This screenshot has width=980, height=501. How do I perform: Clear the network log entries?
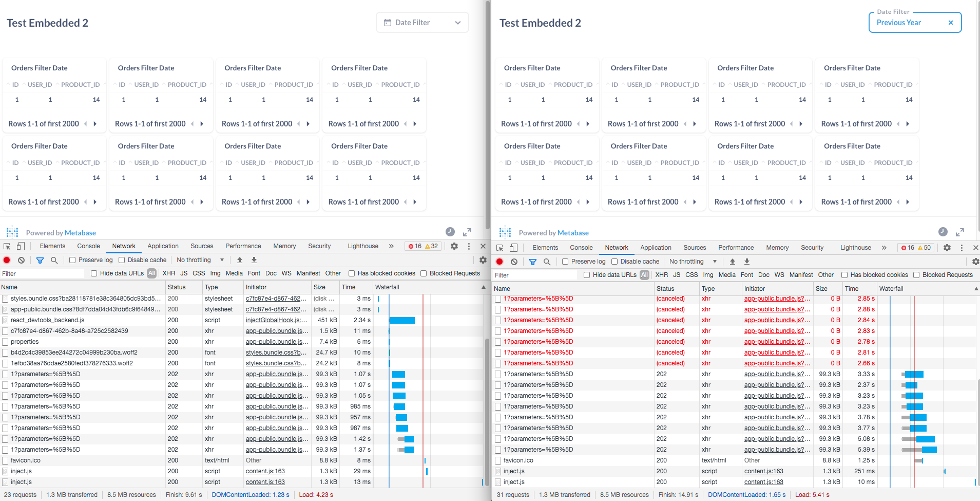pos(21,260)
